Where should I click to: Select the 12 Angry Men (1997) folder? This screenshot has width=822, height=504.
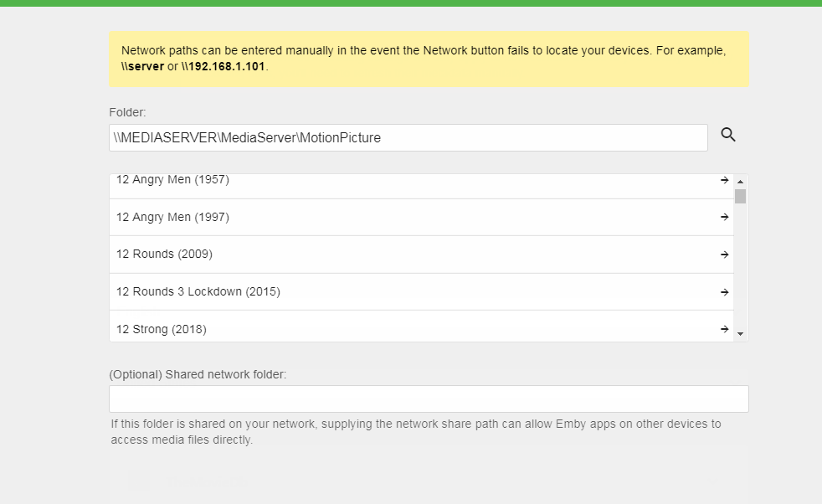click(x=172, y=217)
